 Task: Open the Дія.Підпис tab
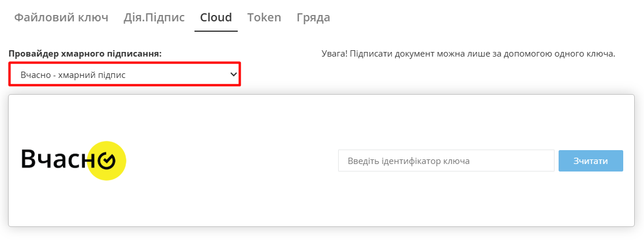coord(154,17)
